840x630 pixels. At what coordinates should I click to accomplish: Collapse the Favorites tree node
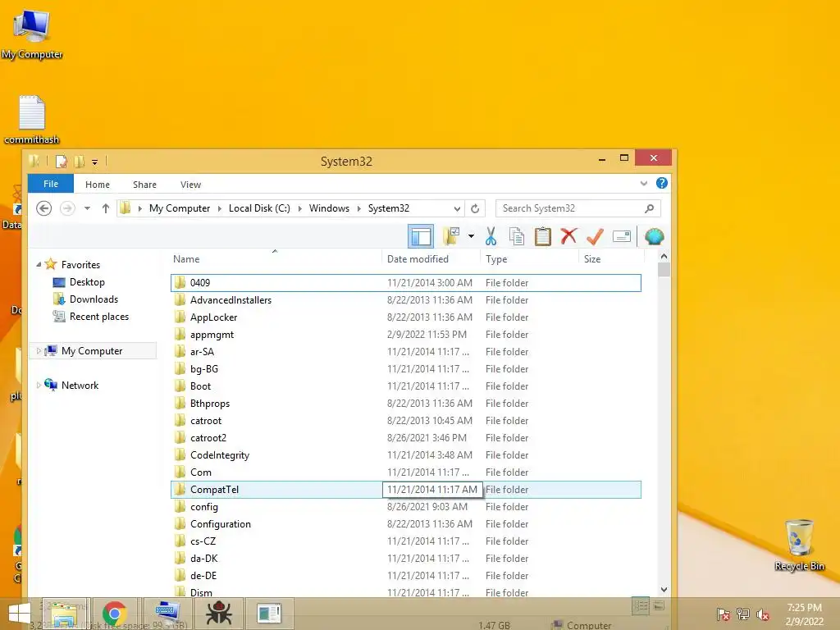(39, 265)
